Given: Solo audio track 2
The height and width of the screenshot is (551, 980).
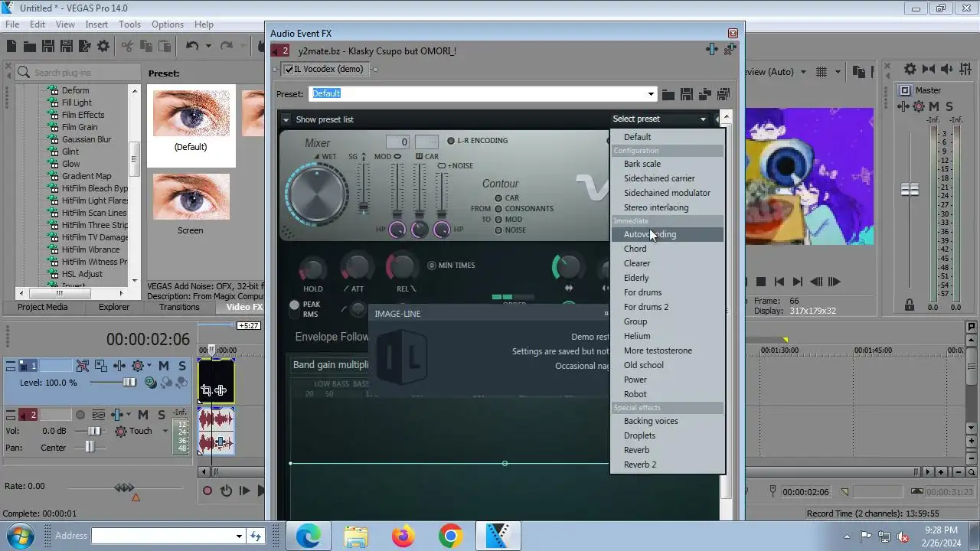Looking at the screenshot, I should point(162,415).
